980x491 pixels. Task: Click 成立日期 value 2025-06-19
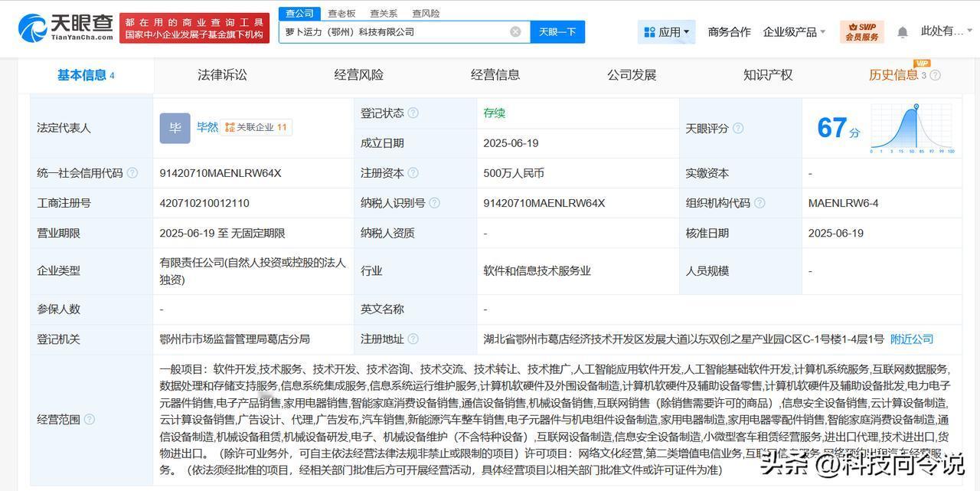pos(511,143)
